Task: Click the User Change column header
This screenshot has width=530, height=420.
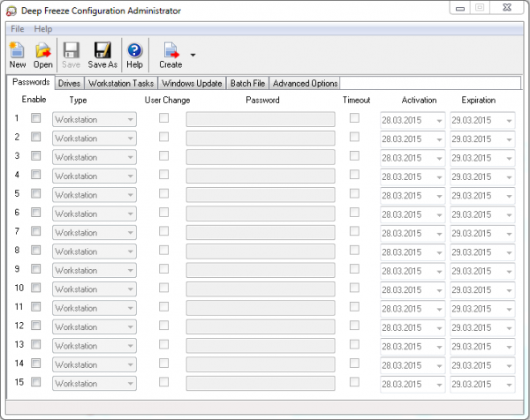Action: coord(167,101)
